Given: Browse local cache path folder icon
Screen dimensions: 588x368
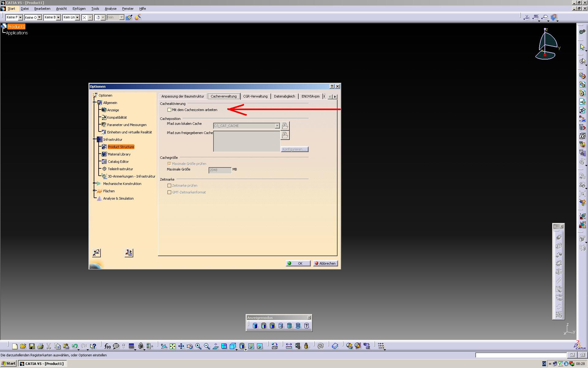Looking at the screenshot, I should point(285,126).
